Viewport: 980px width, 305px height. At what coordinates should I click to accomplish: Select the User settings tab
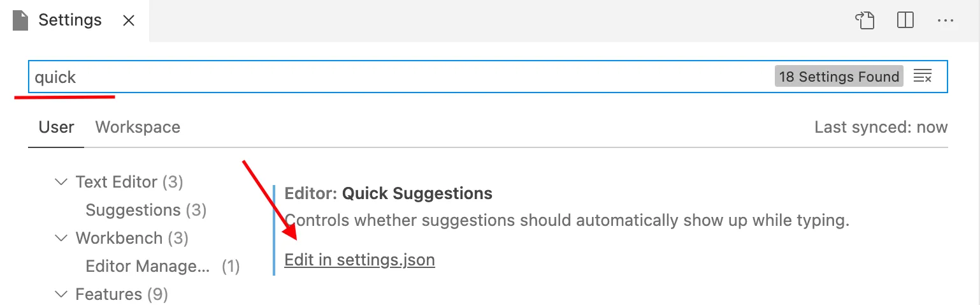(x=56, y=127)
